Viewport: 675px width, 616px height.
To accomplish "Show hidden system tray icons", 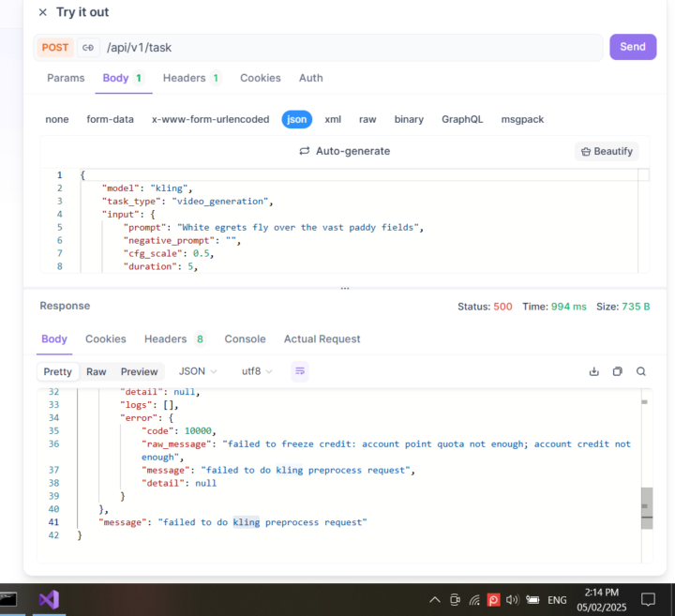I will (x=435, y=600).
